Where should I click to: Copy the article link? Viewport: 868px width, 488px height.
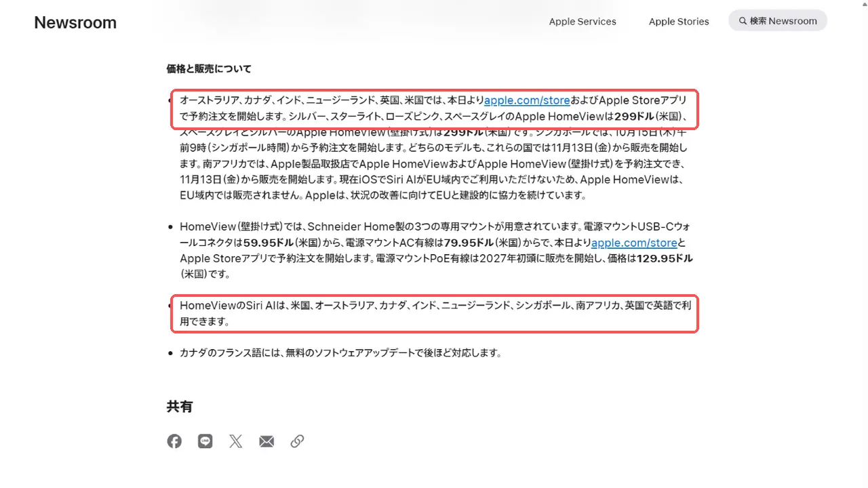coord(297,441)
